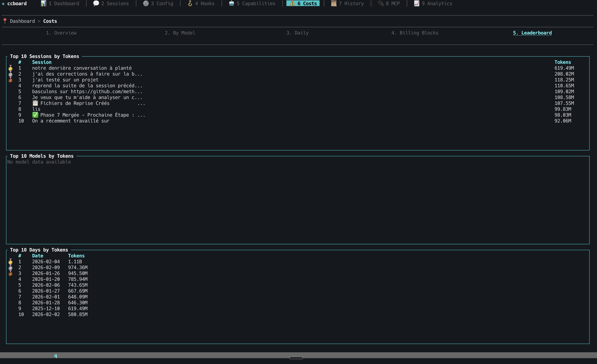Click the Dashboard breadcrumb link

(x=22, y=21)
